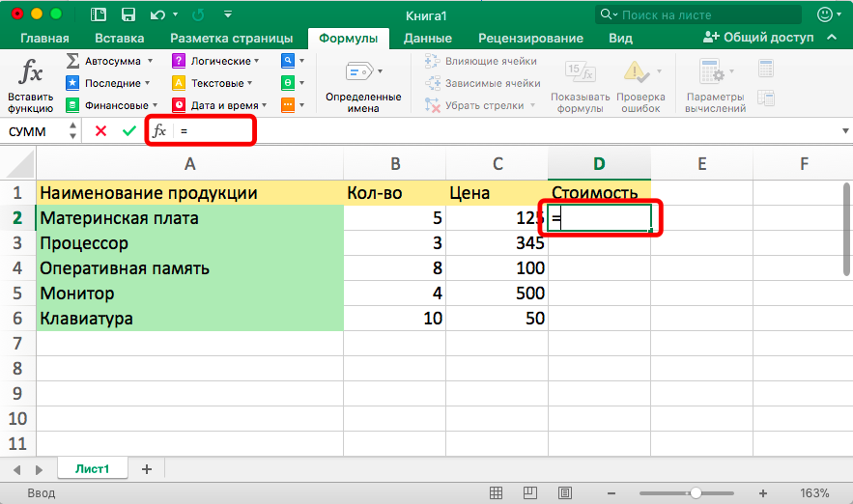This screenshot has width=853, height=504.
Task: Expand the Логические dropdown arrow
Action: pos(257,61)
